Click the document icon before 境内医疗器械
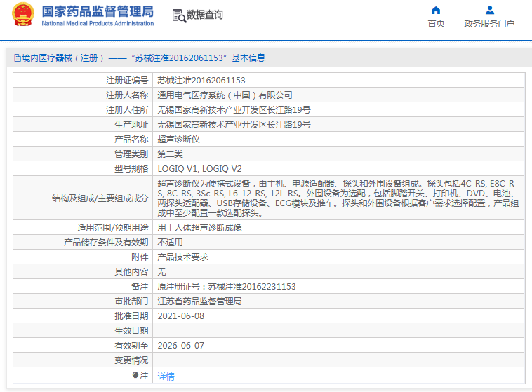532x392 pixels. click(x=17, y=58)
